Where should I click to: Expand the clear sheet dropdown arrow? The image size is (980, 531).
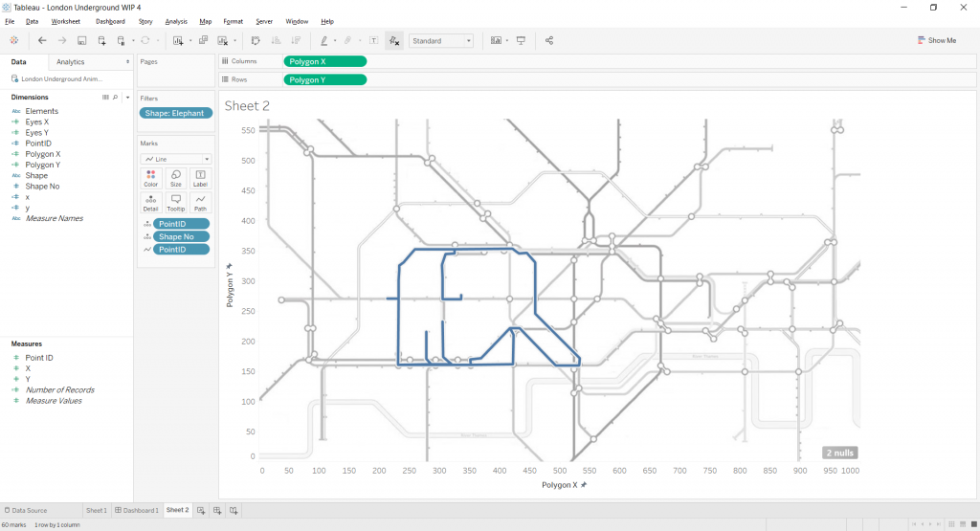(x=234, y=41)
